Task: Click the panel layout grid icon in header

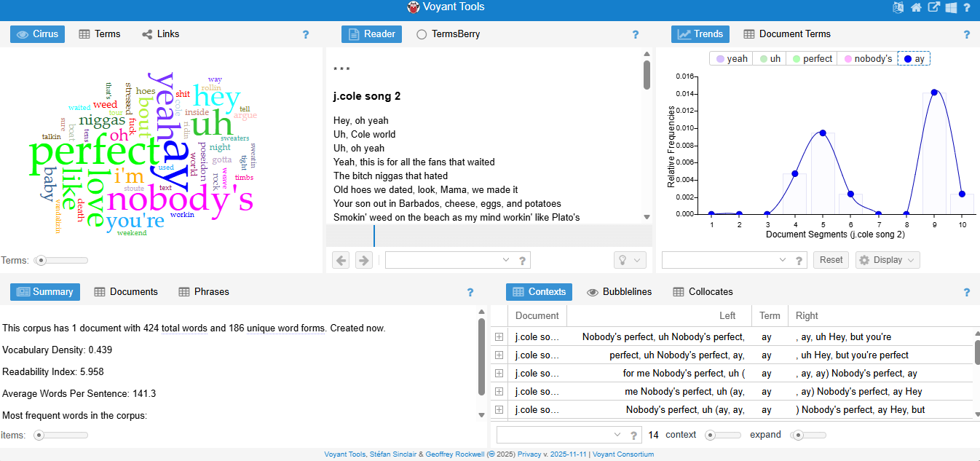Action: (951, 8)
